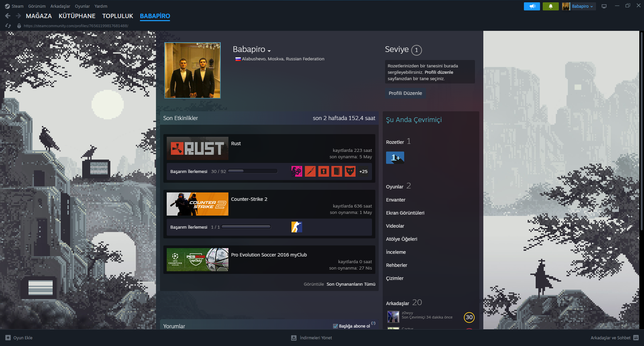Open the Counter-Strike 2 achievement icon

pos(297,227)
